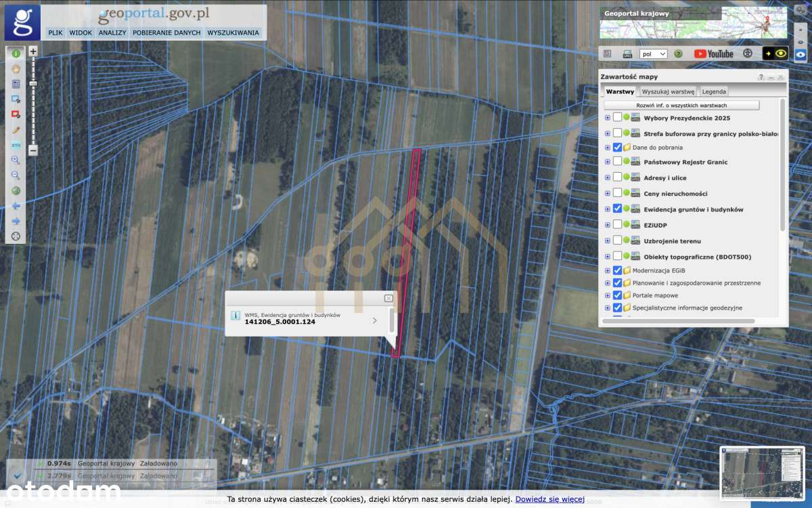Click Rozwiń inf. o wszystkich warstwach button
812x508 pixels.
(681, 106)
